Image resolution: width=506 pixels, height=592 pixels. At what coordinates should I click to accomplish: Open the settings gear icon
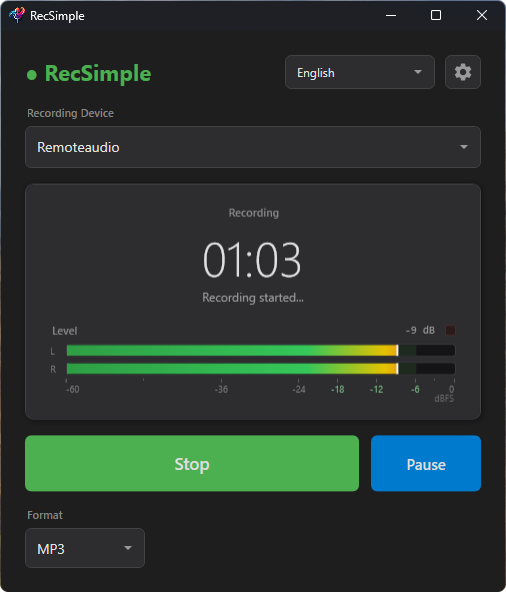463,72
